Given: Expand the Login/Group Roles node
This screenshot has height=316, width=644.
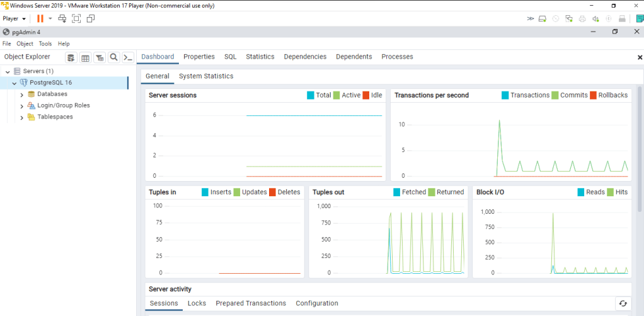Looking at the screenshot, I should (x=22, y=106).
